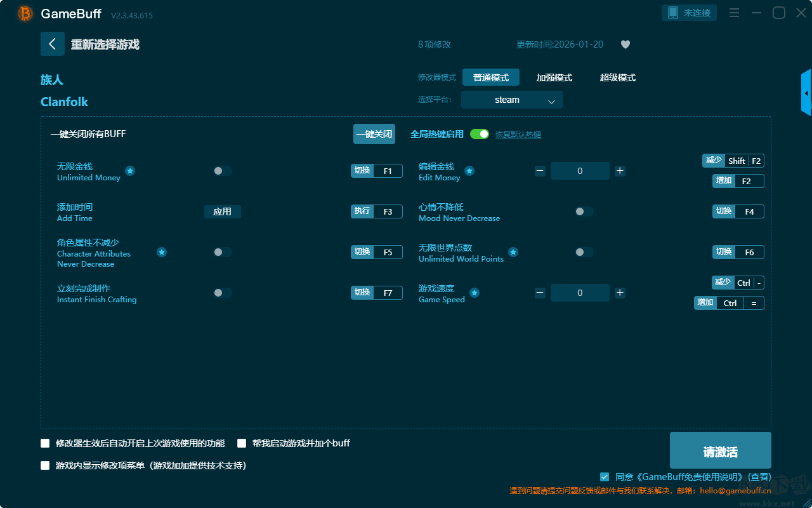The width and height of the screenshot is (812, 508).
Task: Click the 未连接 connection status button
Action: [690, 13]
